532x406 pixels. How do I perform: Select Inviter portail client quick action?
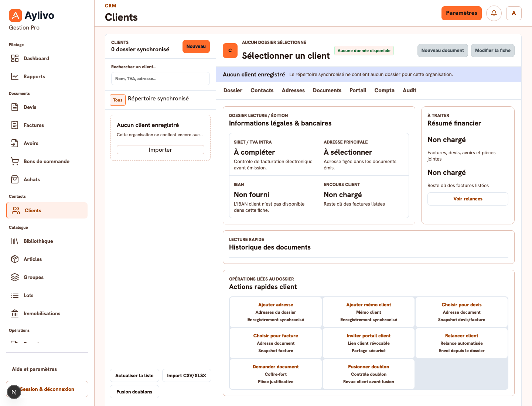(x=369, y=343)
